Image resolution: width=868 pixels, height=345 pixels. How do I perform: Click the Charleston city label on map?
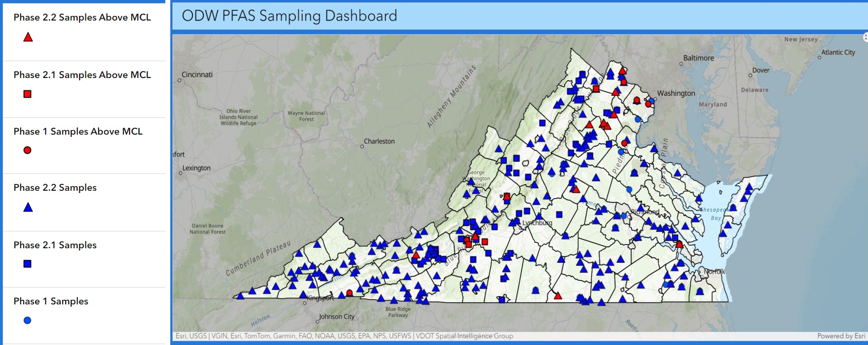click(x=379, y=141)
